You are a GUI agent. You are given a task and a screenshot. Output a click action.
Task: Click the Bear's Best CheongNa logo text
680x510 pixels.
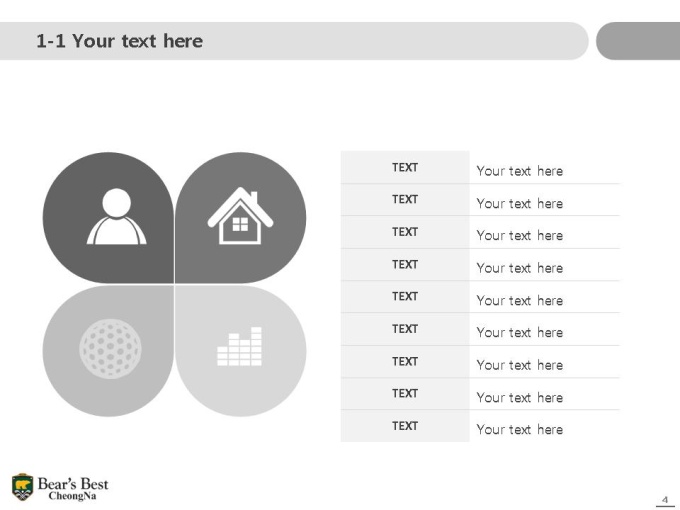(x=73, y=488)
